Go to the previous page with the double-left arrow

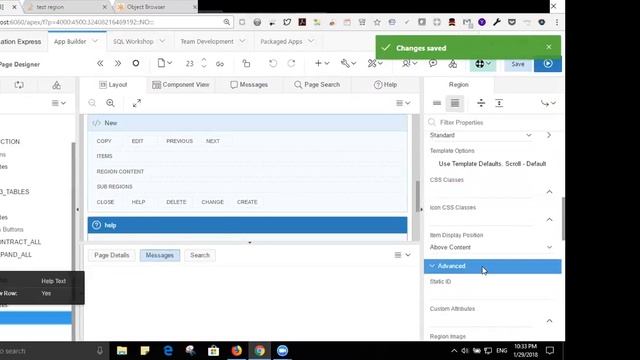pyautogui.click(x=100, y=63)
